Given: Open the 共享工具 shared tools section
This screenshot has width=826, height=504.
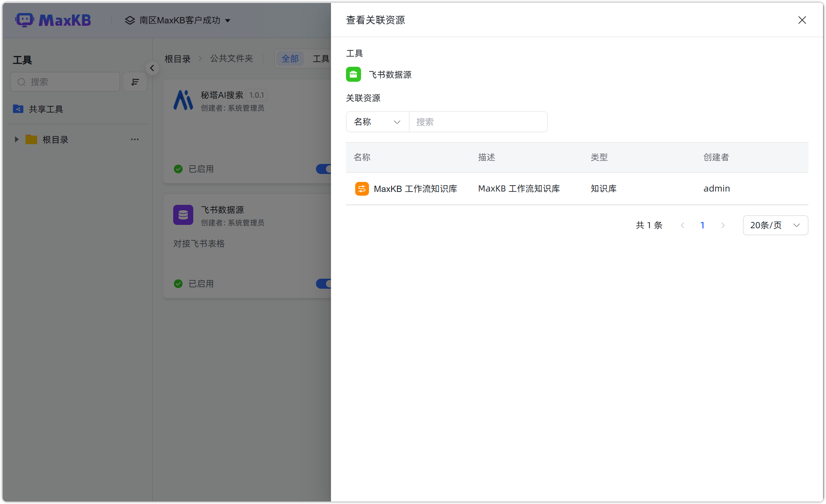Looking at the screenshot, I should tap(45, 109).
